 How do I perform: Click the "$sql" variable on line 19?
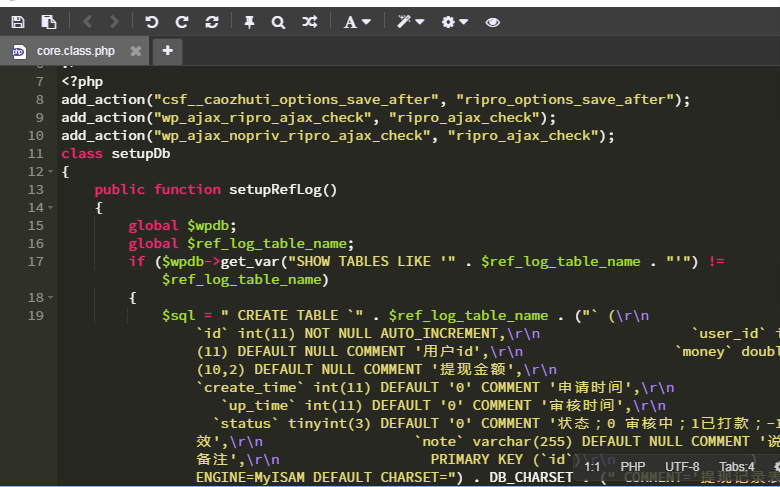point(179,315)
